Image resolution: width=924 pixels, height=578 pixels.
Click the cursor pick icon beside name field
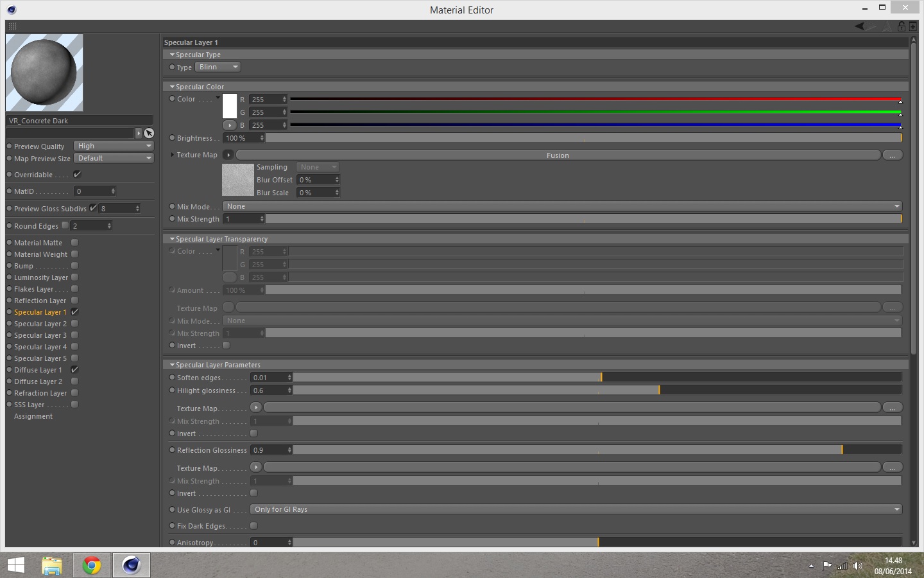point(149,133)
